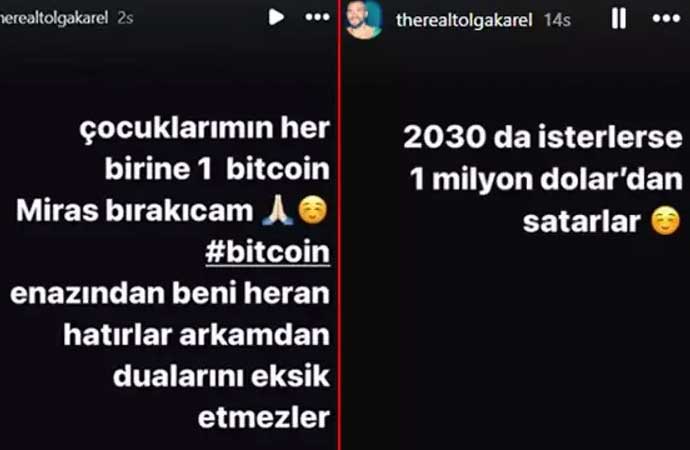Select the "2030 da isterlerse" text line

(543, 137)
